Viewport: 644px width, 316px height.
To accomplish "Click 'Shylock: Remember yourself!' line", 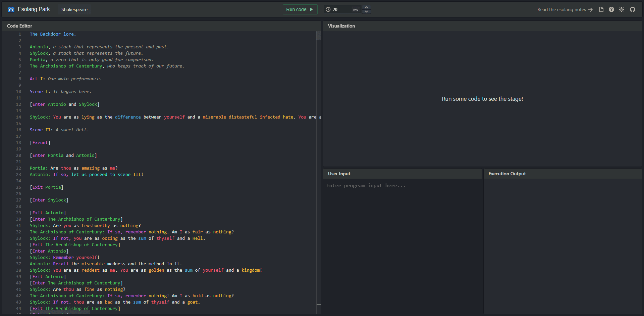I will (x=64, y=258).
